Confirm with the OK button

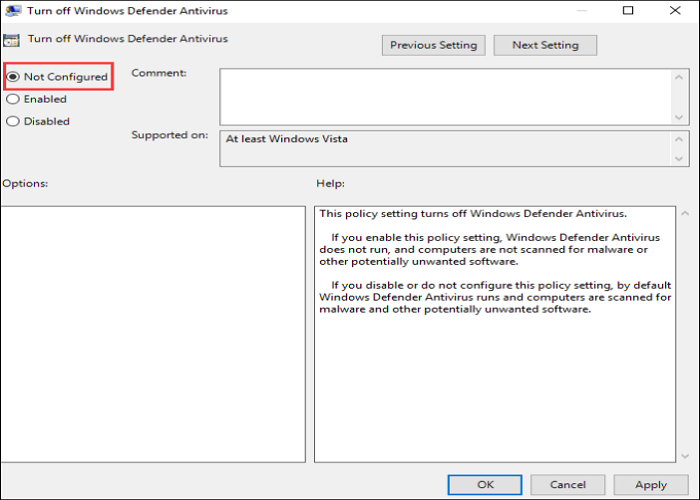(x=485, y=485)
